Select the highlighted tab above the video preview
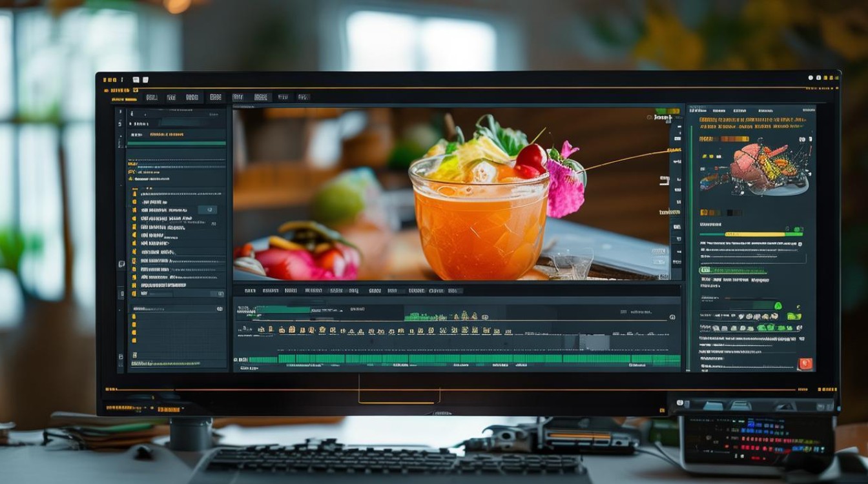 [x=216, y=97]
